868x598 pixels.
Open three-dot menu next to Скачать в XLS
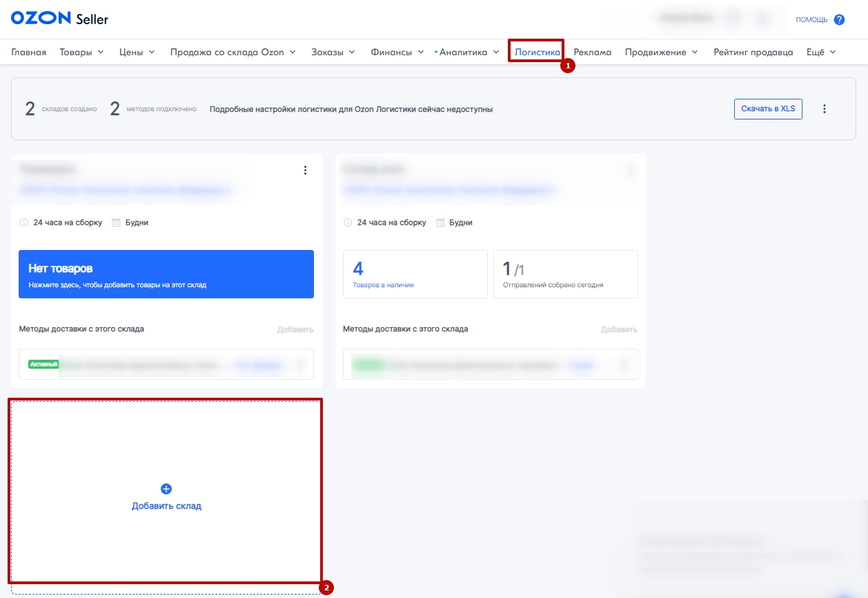click(x=825, y=109)
